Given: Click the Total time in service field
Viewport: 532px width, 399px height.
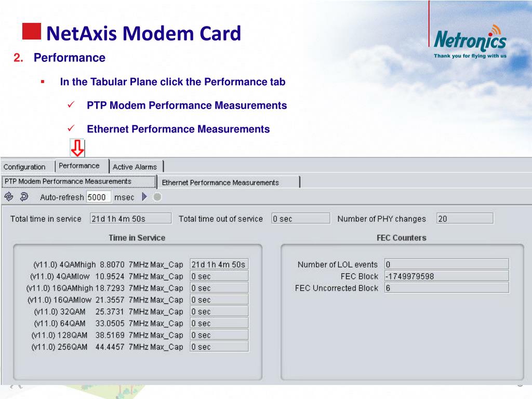Looking at the screenshot, I should click(130, 219).
